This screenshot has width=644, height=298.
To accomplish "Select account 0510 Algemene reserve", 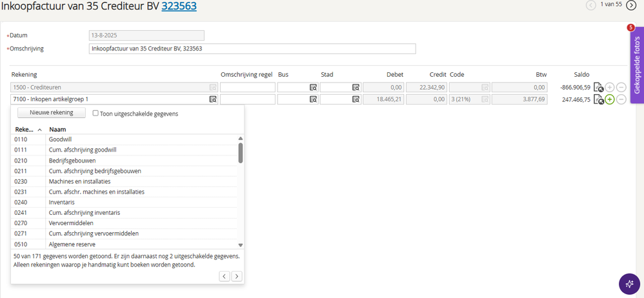I will [124, 244].
